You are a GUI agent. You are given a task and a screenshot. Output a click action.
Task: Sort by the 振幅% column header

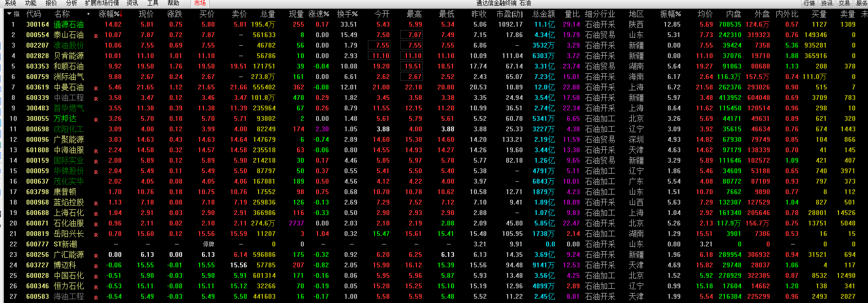tap(670, 14)
